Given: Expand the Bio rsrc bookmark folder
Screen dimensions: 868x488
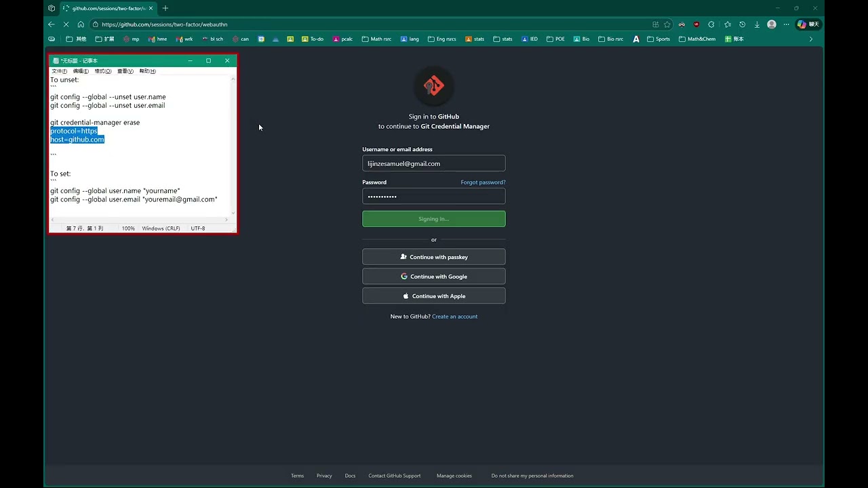Looking at the screenshot, I should coord(610,39).
